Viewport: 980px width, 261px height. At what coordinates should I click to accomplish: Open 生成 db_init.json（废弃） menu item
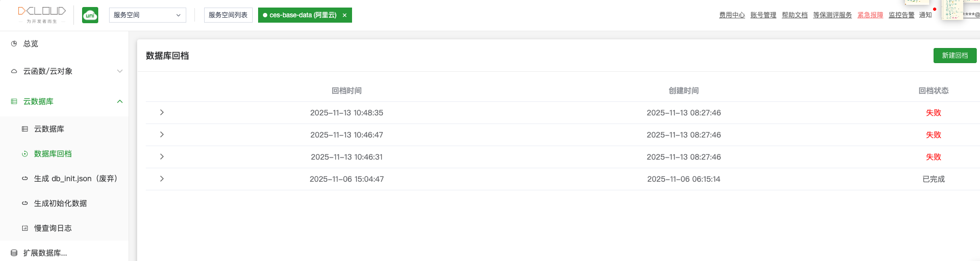[76, 178]
